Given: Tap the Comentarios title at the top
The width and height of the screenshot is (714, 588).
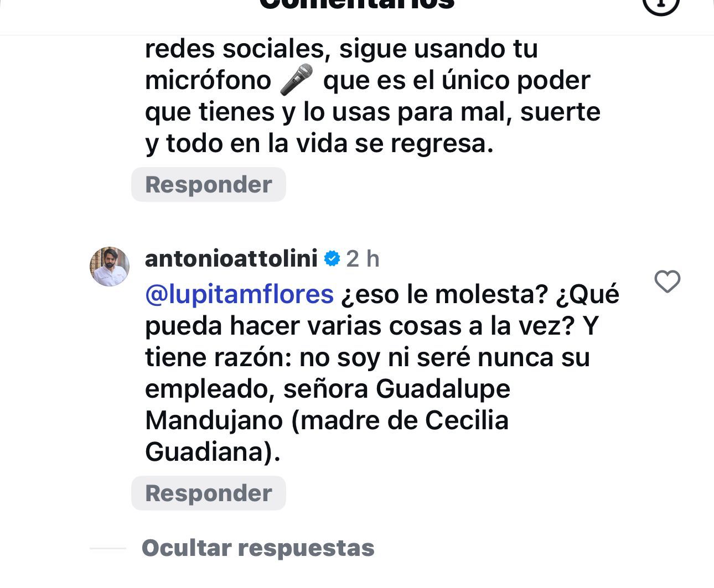Looking at the screenshot, I should coord(357,4).
